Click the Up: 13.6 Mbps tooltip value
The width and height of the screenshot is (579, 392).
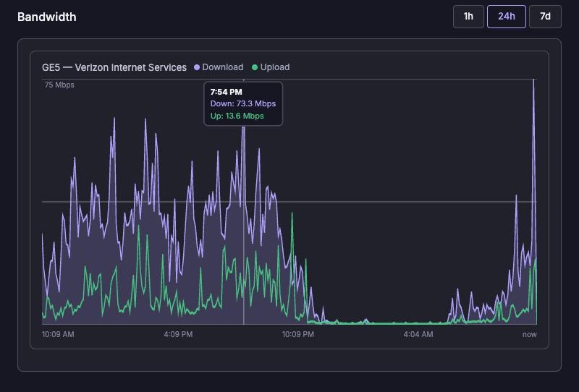click(237, 116)
